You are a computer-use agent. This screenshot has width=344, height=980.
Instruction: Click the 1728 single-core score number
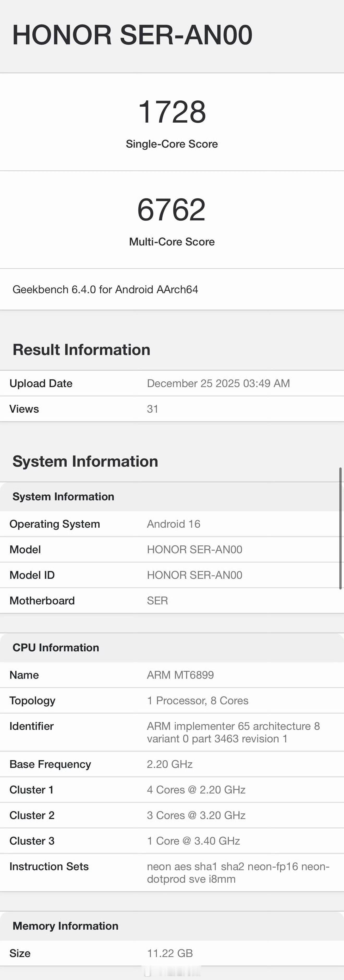click(x=172, y=112)
